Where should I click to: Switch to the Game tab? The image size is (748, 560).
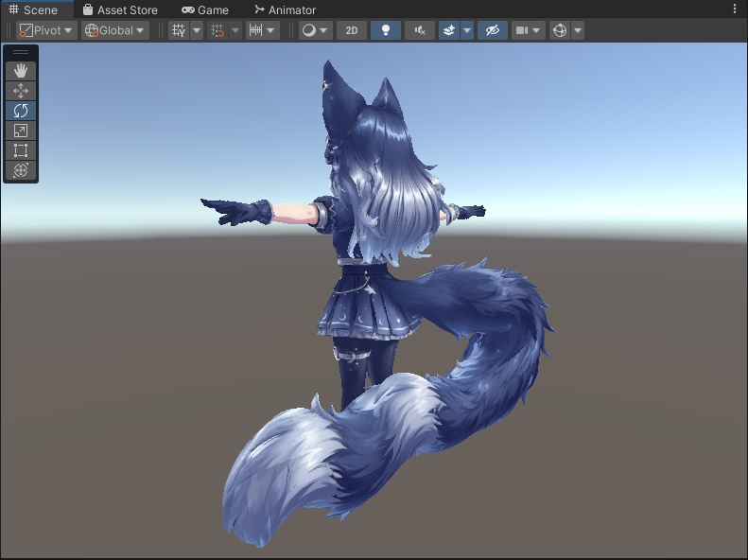click(x=205, y=9)
